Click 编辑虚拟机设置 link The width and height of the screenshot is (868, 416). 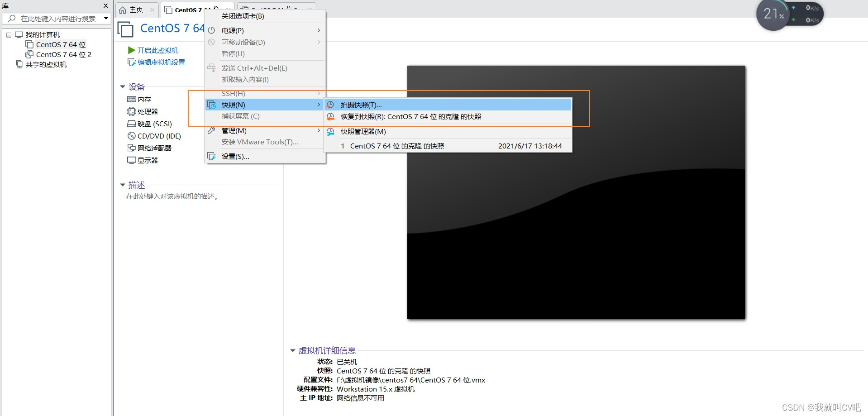click(161, 62)
